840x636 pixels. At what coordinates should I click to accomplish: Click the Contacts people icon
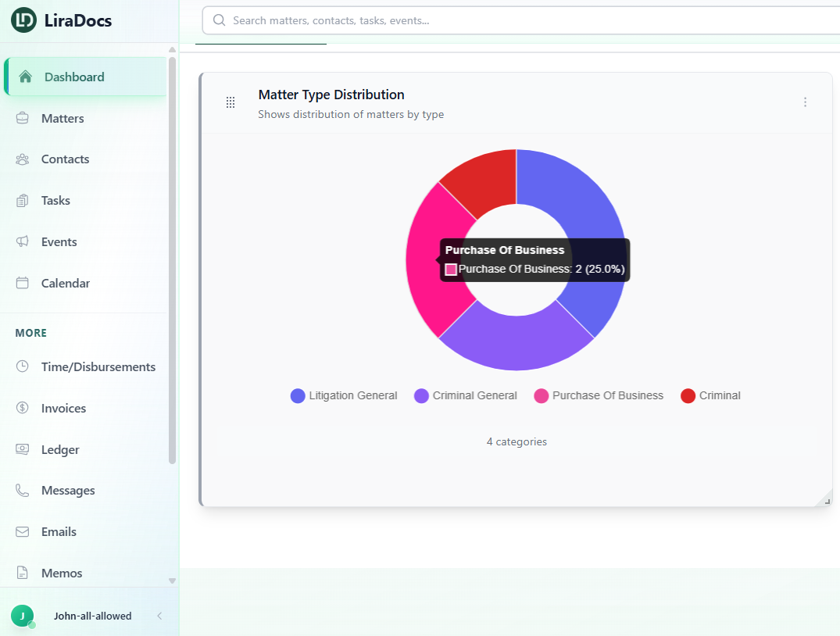23,159
